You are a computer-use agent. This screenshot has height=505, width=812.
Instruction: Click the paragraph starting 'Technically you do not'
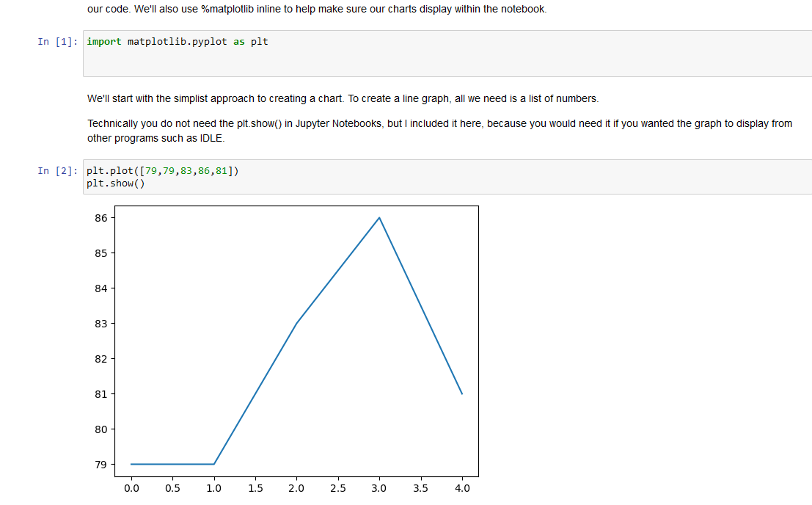coord(439,130)
